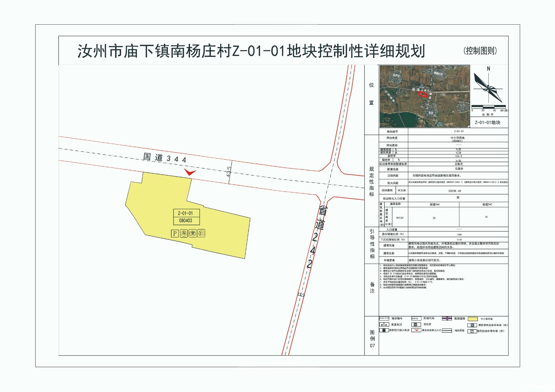
Task: Click the red 建议机动车出入口 legend symbol
Action: point(416,330)
